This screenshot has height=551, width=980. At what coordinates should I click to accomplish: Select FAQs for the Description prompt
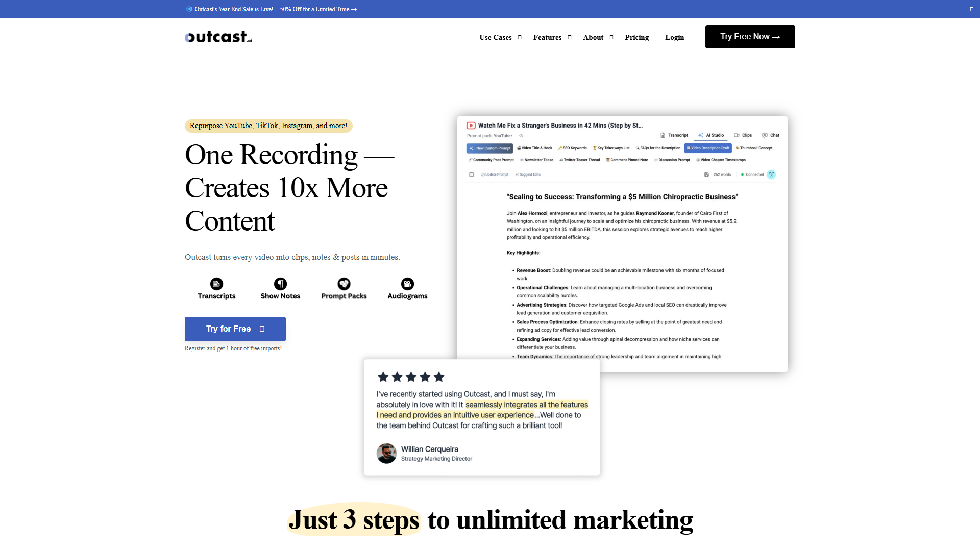[658, 148]
